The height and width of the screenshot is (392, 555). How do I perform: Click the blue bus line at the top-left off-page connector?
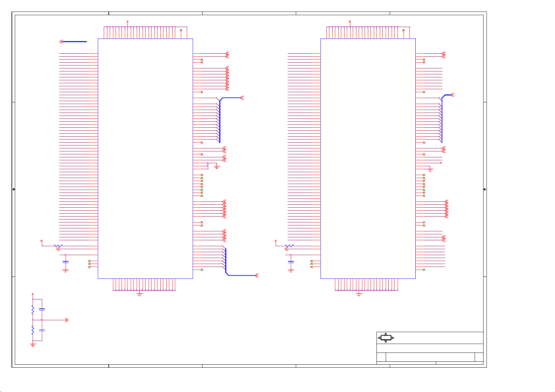click(x=74, y=42)
